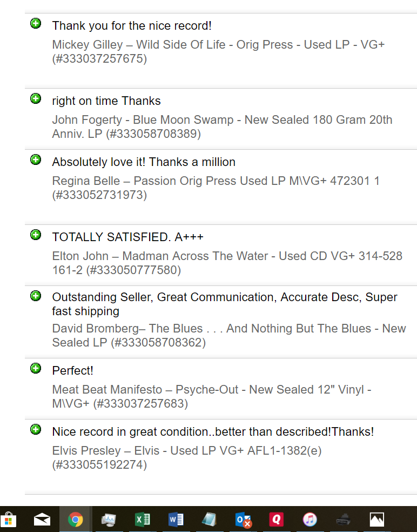The image size is (417, 532).
Task: Open Microsoft Word in the taskbar
Action: tap(176, 520)
